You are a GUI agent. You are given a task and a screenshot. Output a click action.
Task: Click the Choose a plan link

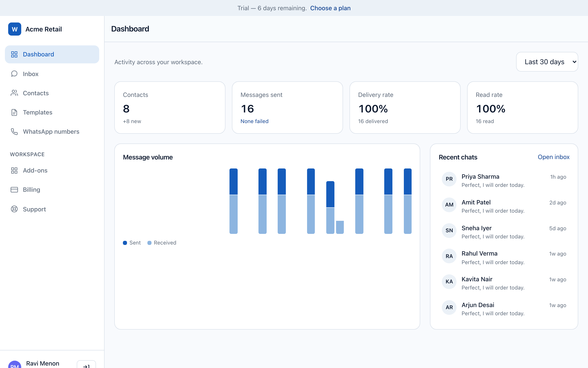[330, 8]
